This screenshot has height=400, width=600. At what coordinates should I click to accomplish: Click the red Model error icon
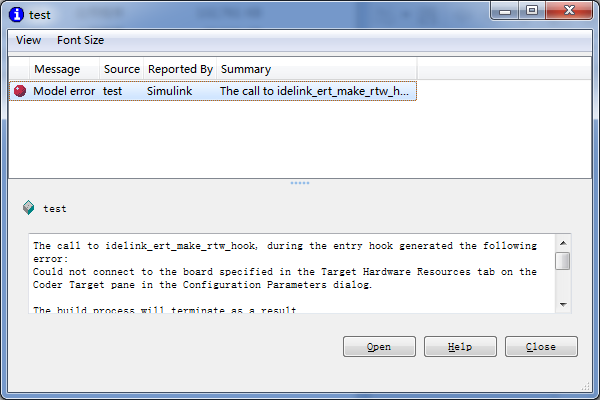[x=20, y=91]
